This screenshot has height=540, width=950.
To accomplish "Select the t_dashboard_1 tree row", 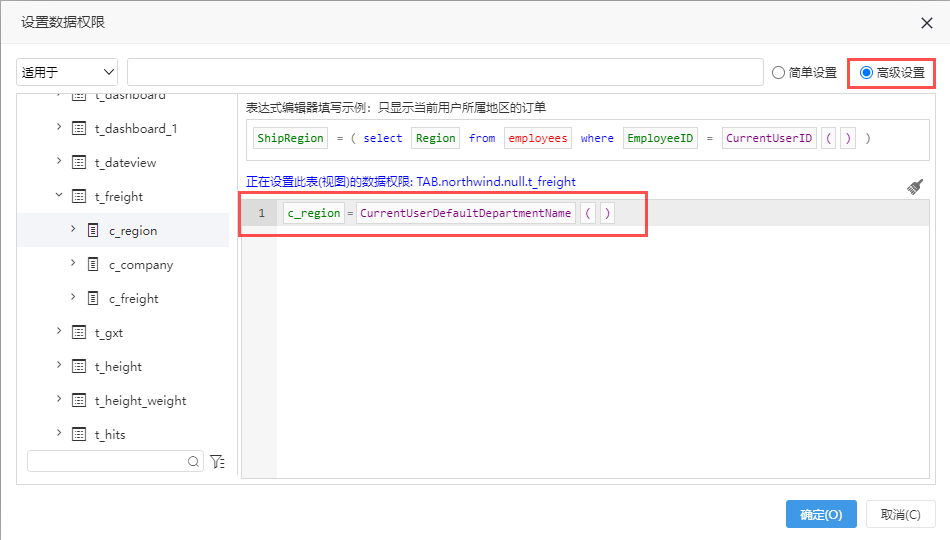I will 123,128.
